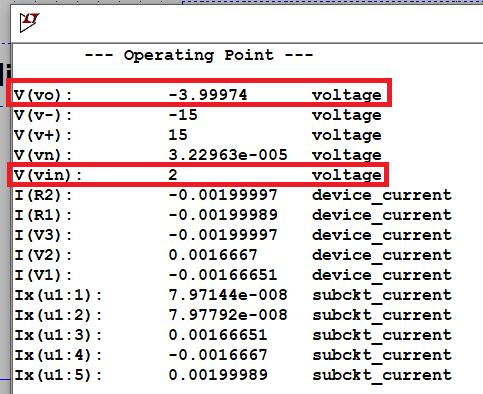
Task: Select the I(V3) current line
Action: pos(233,235)
